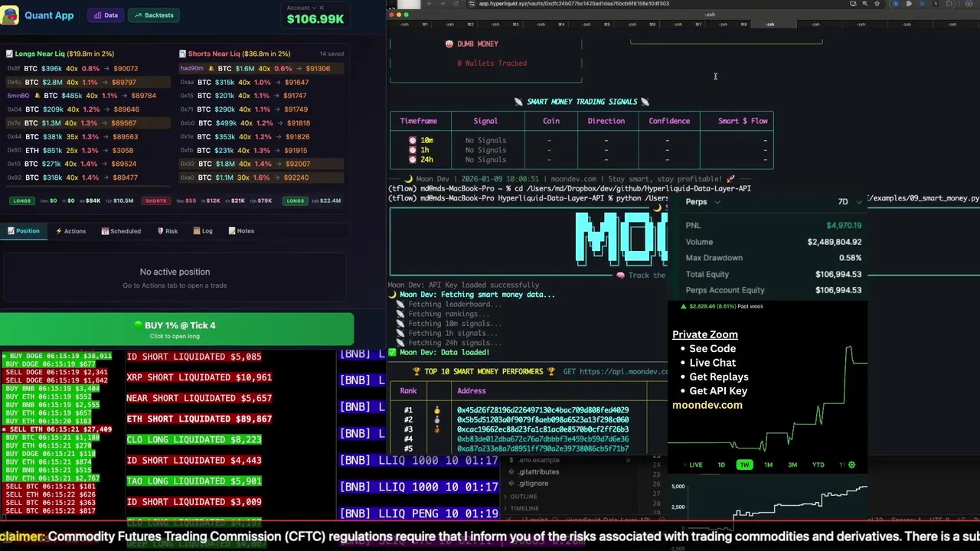Select the 0xaa BTC $315k short row
The height and width of the screenshot is (551, 980).
[261, 82]
